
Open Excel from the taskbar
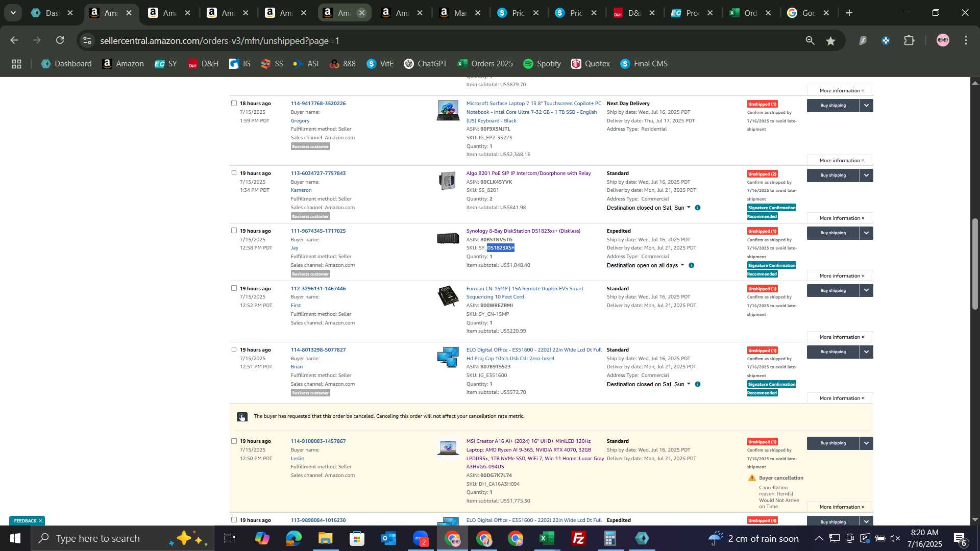(x=547, y=538)
